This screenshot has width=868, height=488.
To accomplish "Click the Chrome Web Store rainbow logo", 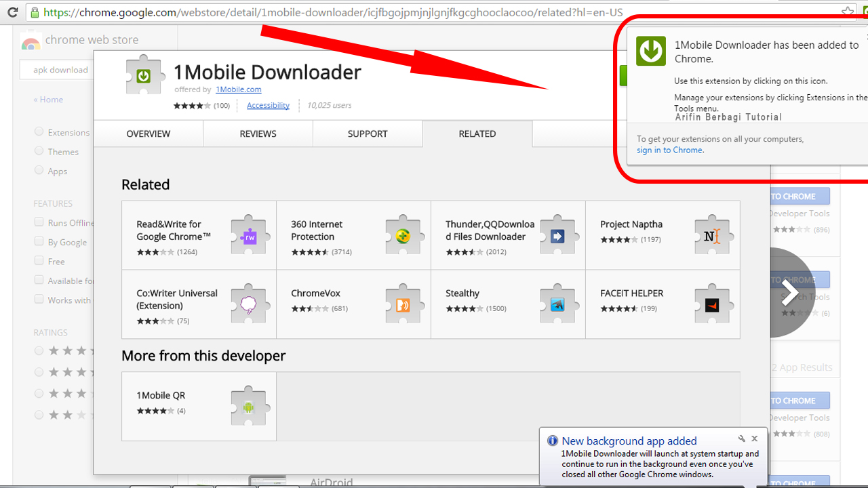I will pyautogui.click(x=31, y=42).
